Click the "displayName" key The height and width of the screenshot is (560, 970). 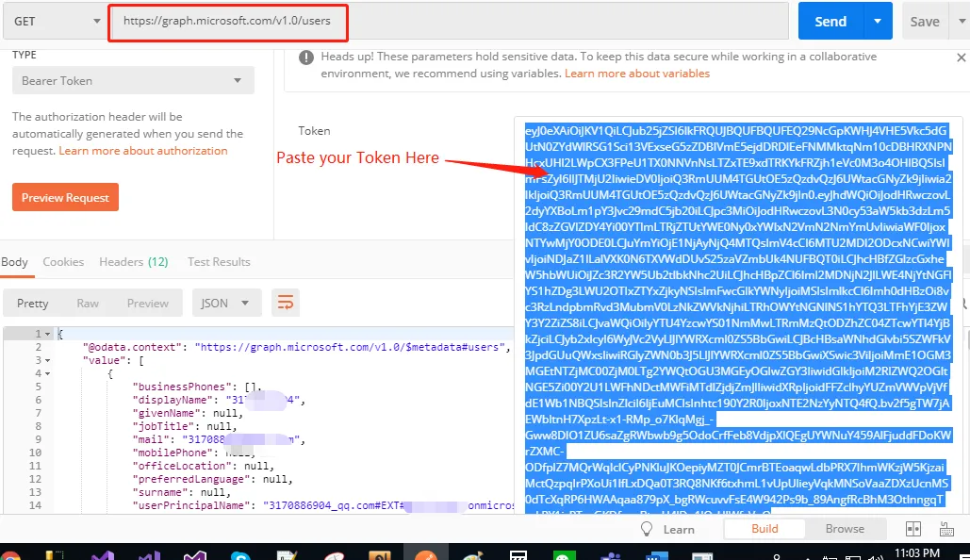(x=173, y=400)
